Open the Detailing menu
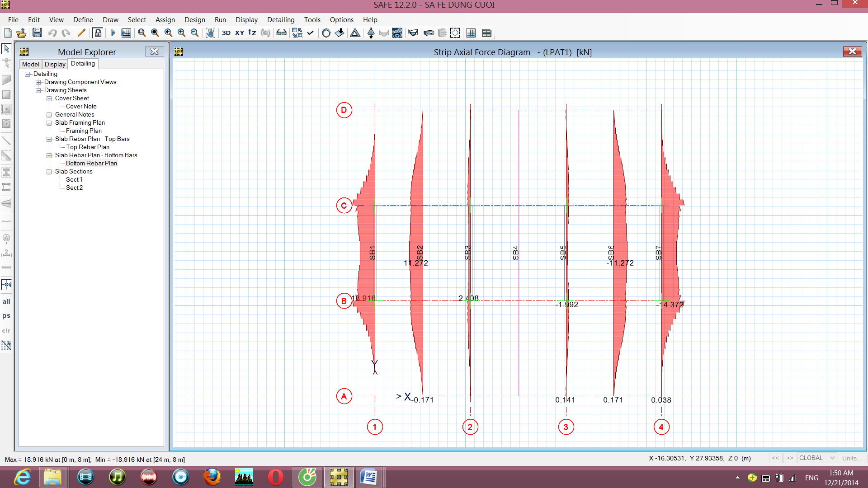 point(281,19)
